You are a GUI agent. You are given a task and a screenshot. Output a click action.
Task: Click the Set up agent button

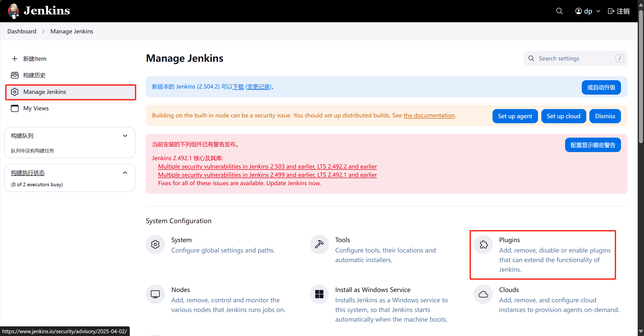click(x=515, y=116)
